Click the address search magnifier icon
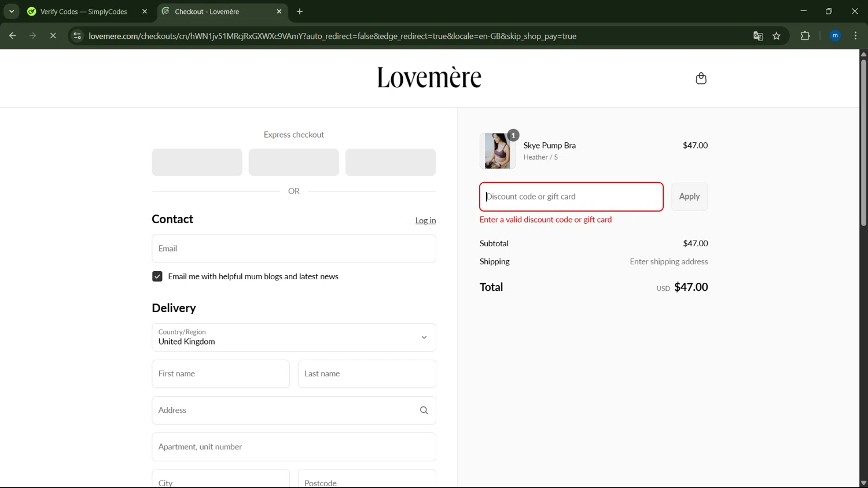 coord(424,411)
